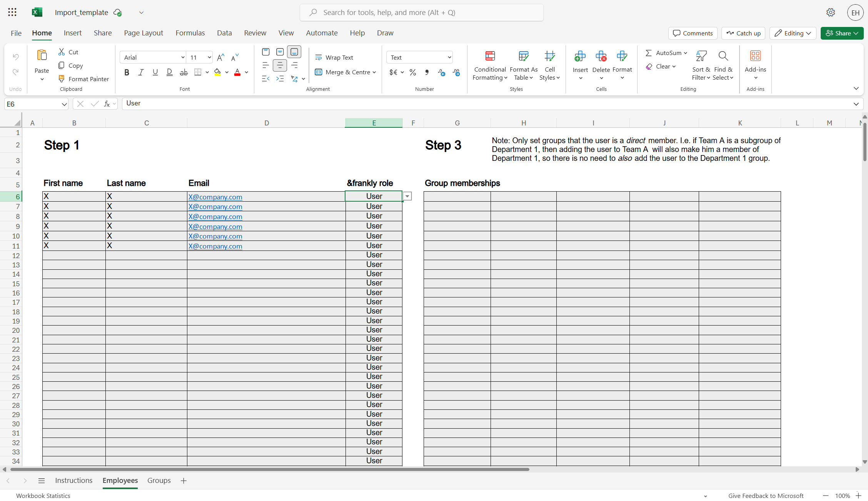Open Conditional Formatting
This screenshot has height=501, width=868.
click(490, 65)
